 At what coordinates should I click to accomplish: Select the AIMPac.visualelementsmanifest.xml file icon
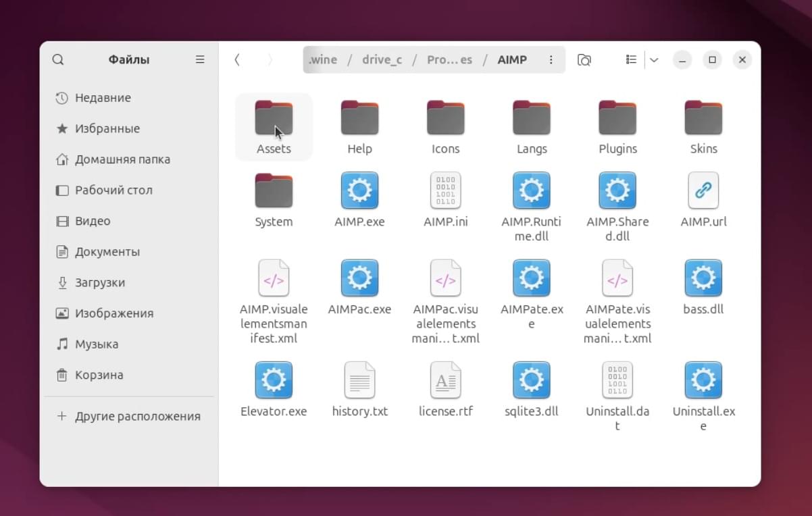pos(445,278)
